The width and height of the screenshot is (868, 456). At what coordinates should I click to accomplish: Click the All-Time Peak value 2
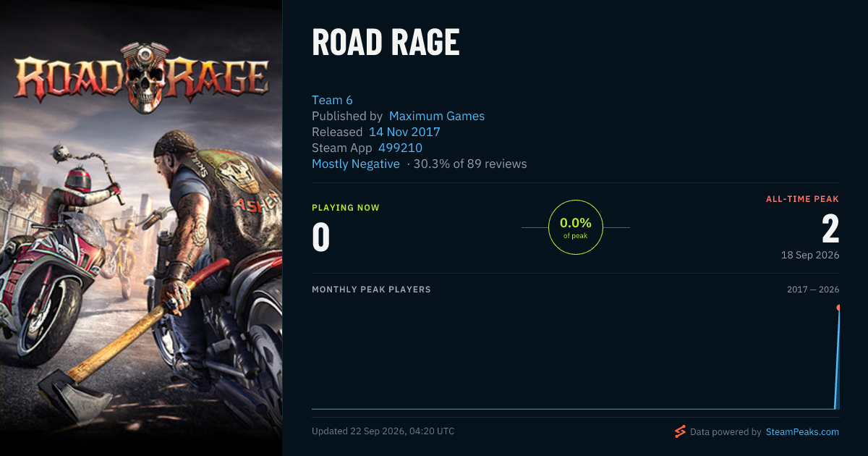830,229
